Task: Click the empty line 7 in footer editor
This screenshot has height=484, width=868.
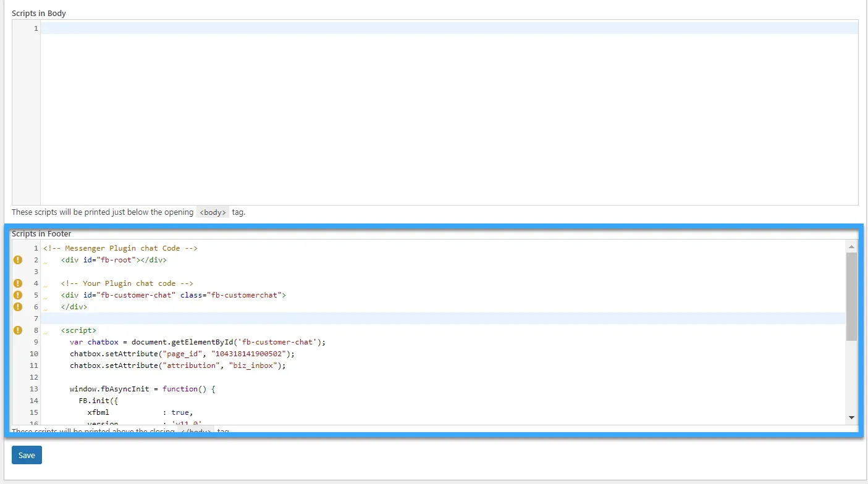Action: click(443, 319)
